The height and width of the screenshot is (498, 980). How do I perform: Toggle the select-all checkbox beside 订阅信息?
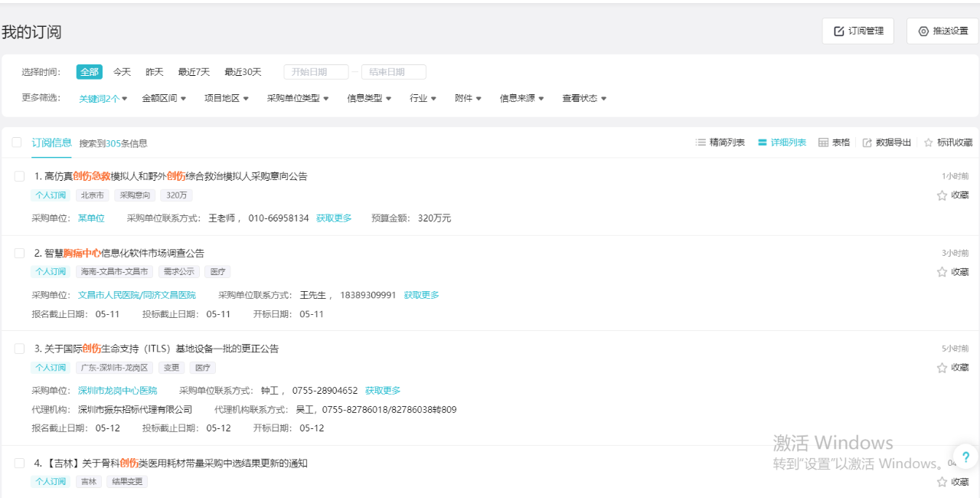click(x=17, y=143)
